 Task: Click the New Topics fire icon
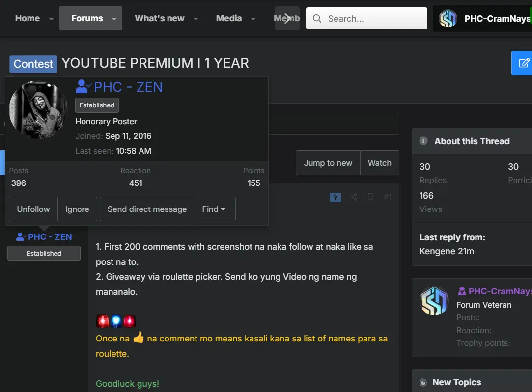tap(423, 382)
